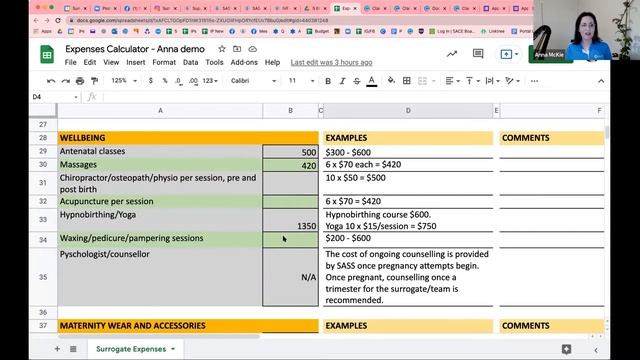This screenshot has width=640, height=360.
Task: Click the vertical scrollbar thumb
Action: pyautogui.click(x=607, y=132)
